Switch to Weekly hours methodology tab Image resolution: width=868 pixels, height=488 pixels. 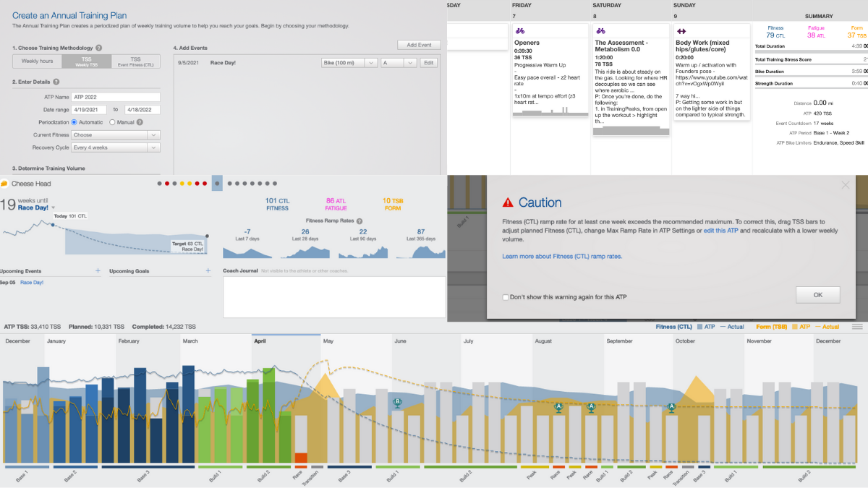tap(35, 61)
